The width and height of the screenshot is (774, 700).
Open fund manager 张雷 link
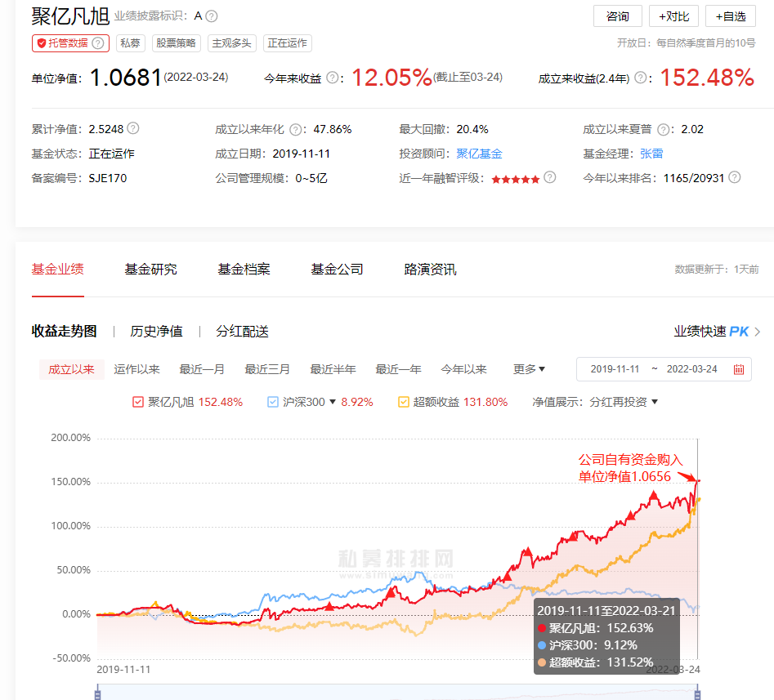[651, 154]
